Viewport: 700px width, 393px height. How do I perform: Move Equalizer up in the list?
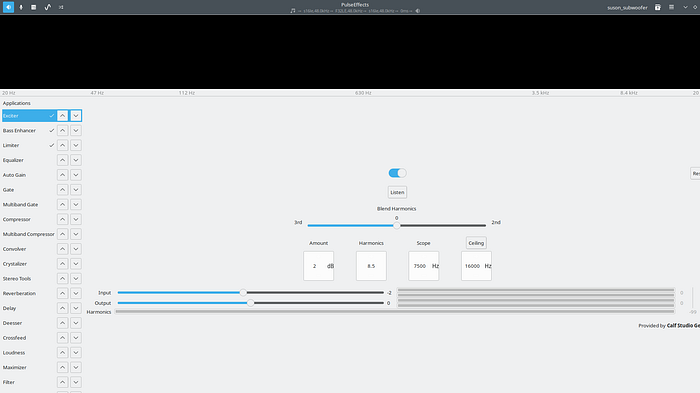click(x=62, y=160)
